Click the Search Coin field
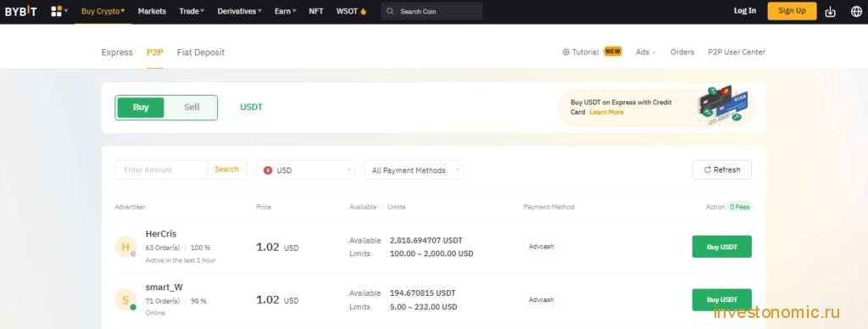The width and height of the screenshot is (868, 329). (431, 11)
